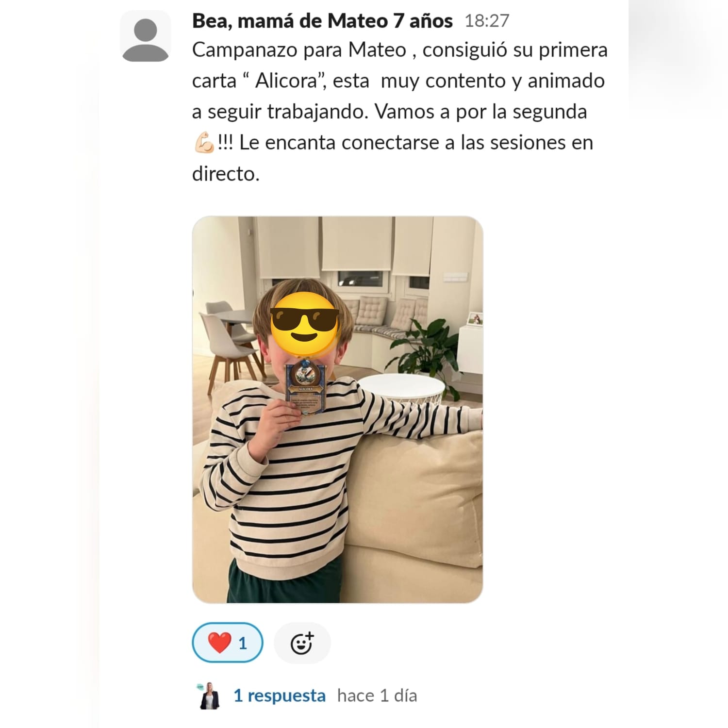Click the 18:27 message timestamp
This screenshot has height=728, width=728.
coord(487,21)
